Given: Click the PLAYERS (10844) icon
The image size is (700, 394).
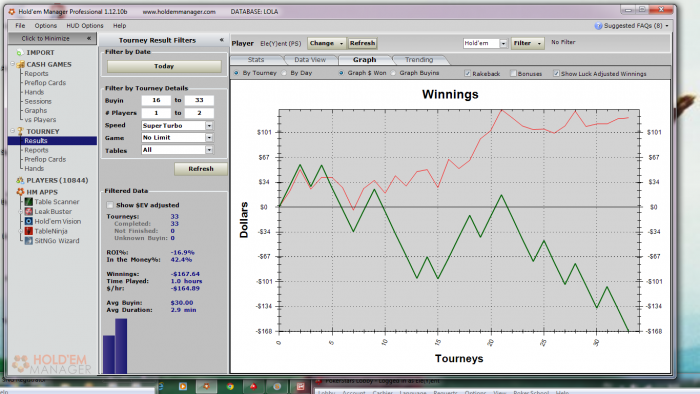Looking at the screenshot, I should coord(20,180).
